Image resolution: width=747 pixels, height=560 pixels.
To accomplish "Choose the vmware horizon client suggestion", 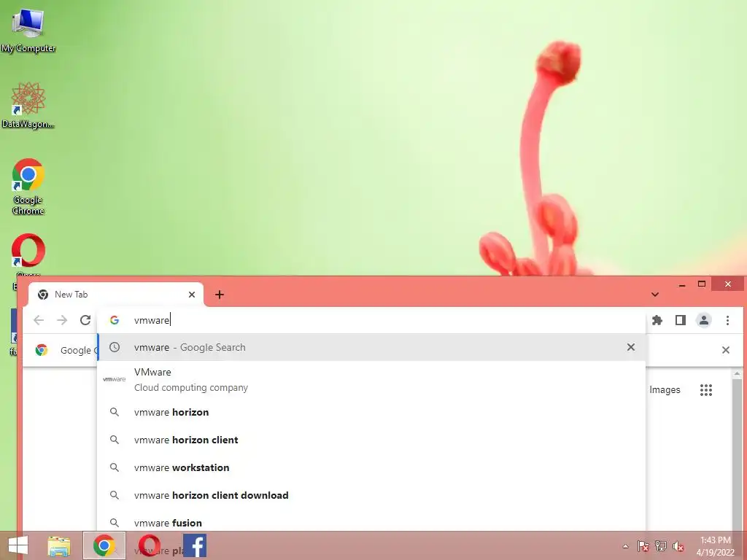I will coord(371,440).
